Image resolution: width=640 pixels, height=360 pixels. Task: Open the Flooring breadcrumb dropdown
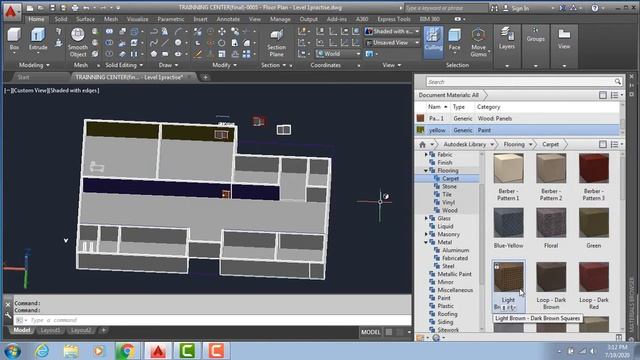click(530, 144)
